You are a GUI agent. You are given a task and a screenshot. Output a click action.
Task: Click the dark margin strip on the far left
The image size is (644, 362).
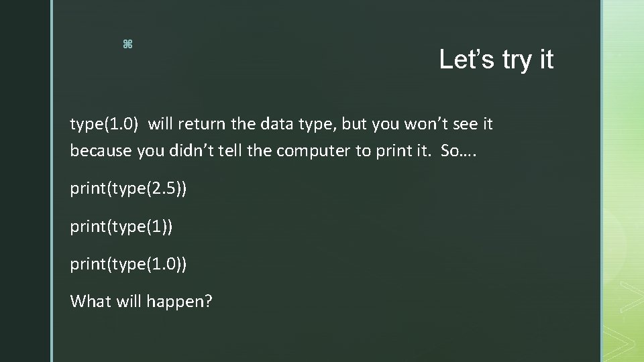24,181
